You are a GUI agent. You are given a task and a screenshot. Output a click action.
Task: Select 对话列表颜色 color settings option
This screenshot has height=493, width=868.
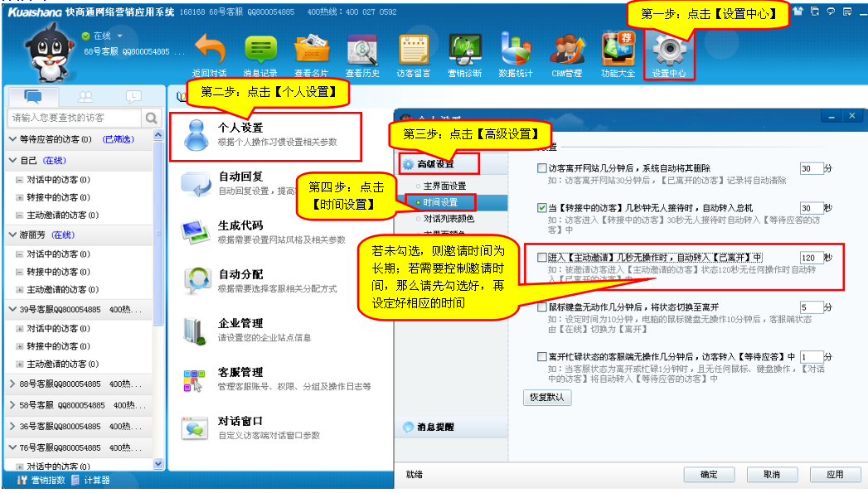pyautogui.click(x=448, y=220)
